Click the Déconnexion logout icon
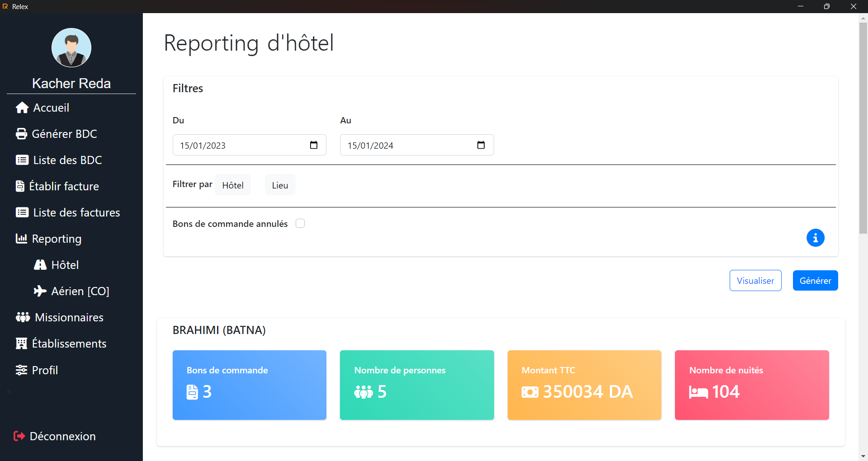 click(19, 436)
